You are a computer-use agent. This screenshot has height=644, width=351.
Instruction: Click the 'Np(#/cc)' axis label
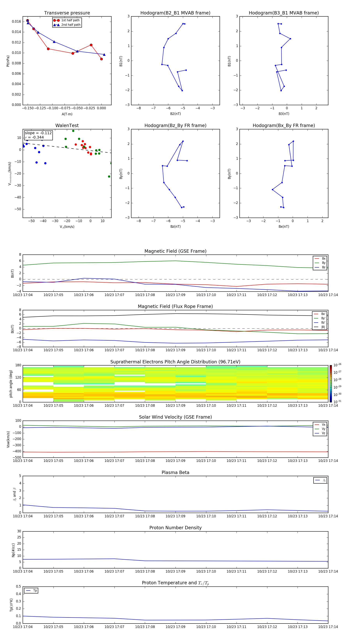click(x=13, y=550)
